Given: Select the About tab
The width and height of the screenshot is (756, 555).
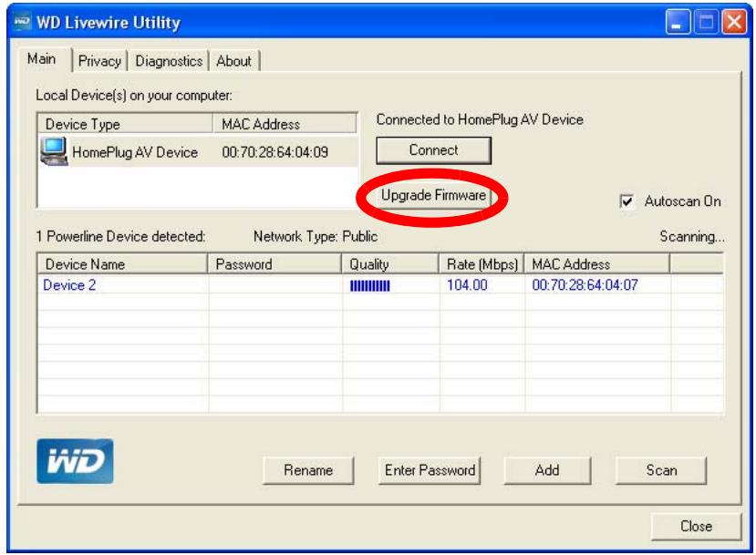Looking at the screenshot, I should pyautogui.click(x=233, y=61).
